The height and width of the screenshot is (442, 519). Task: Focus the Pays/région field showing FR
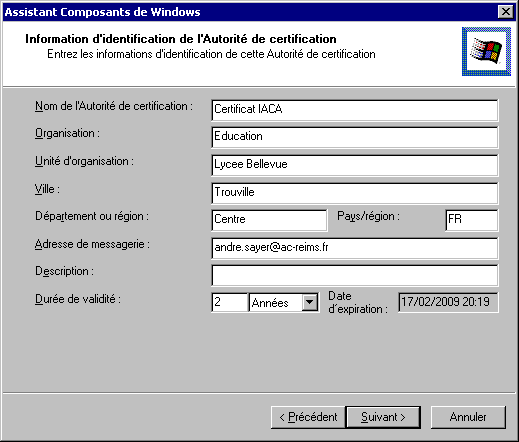472,220
